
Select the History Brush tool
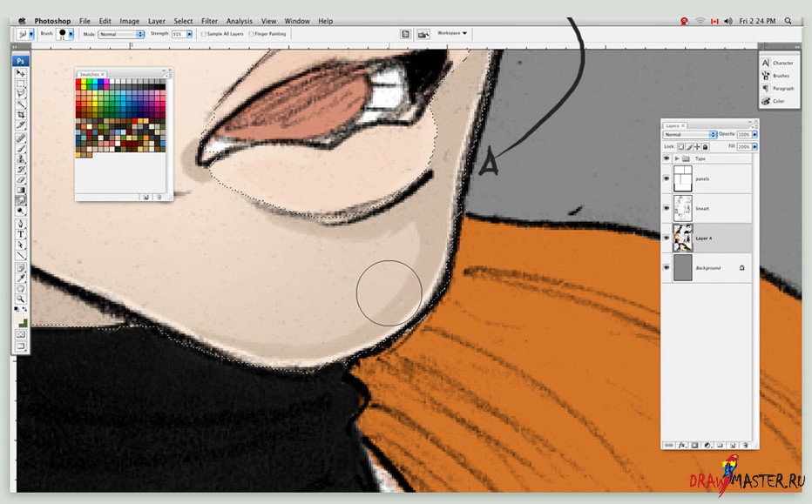click(21, 169)
